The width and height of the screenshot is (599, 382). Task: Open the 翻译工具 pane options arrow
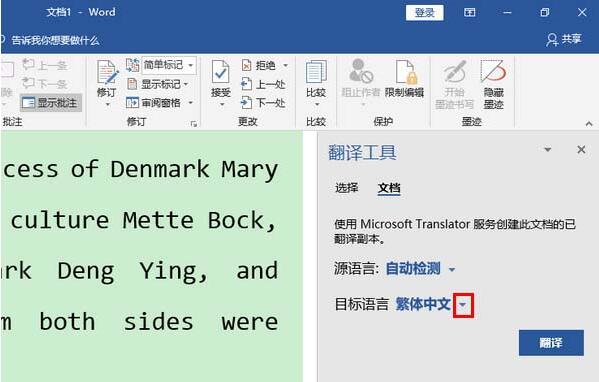coord(547,149)
